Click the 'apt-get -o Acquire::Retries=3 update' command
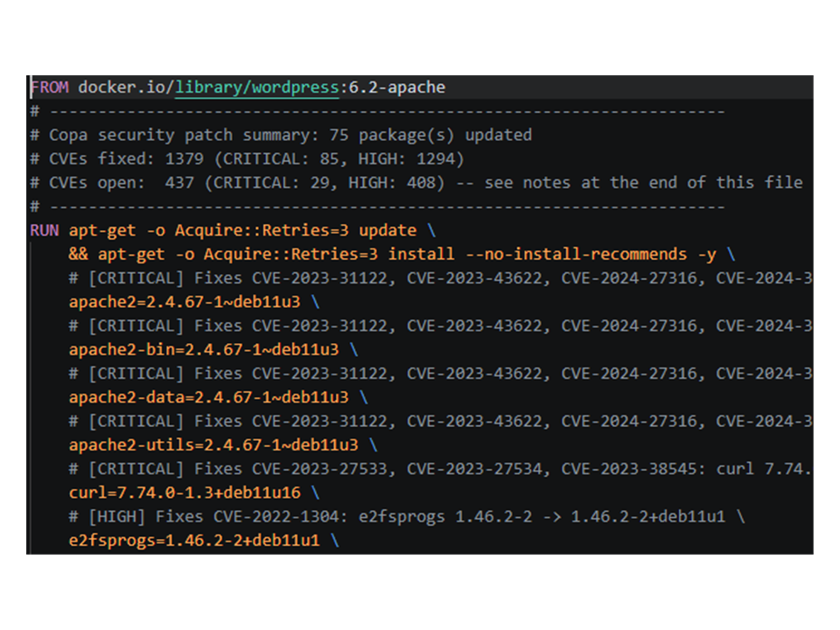 point(242,230)
